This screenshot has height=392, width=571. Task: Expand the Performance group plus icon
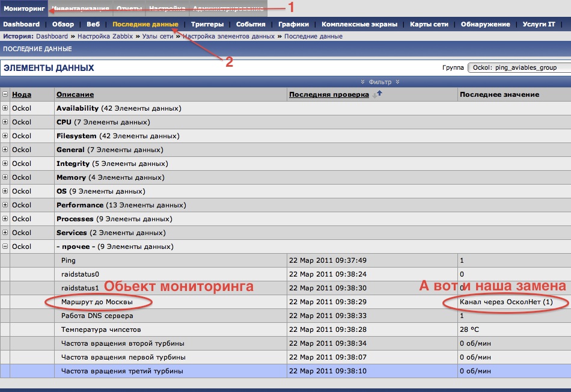pyautogui.click(x=5, y=205)
